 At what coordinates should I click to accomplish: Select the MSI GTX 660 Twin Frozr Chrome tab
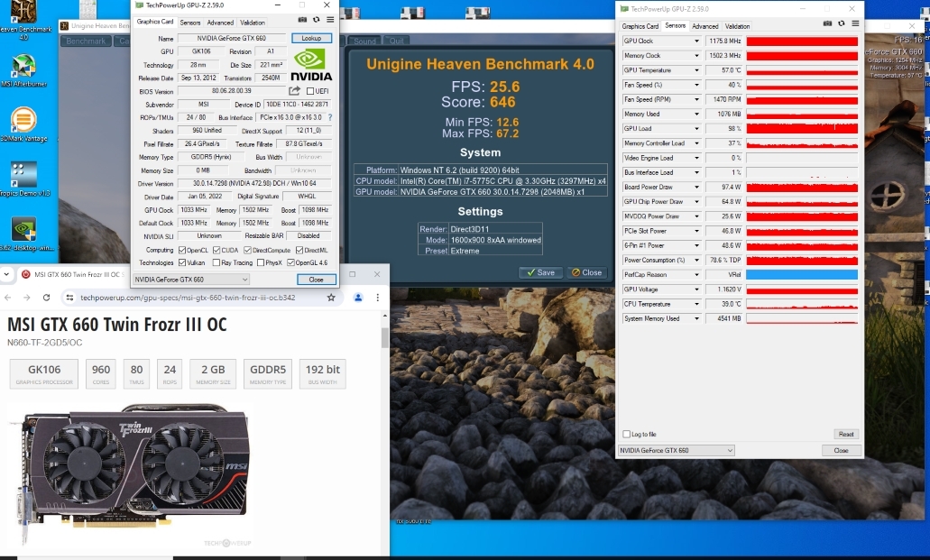tap(70, 274)
